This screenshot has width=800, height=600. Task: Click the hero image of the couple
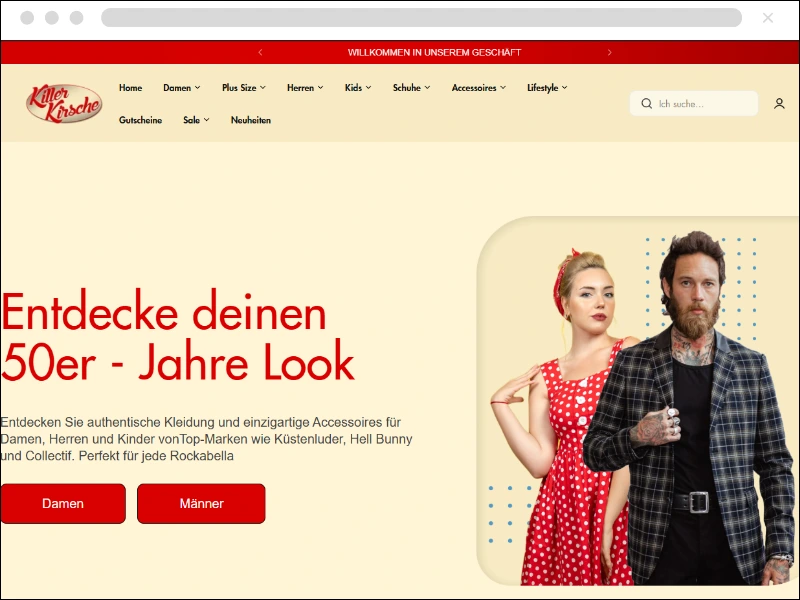(x=638, y=401)
